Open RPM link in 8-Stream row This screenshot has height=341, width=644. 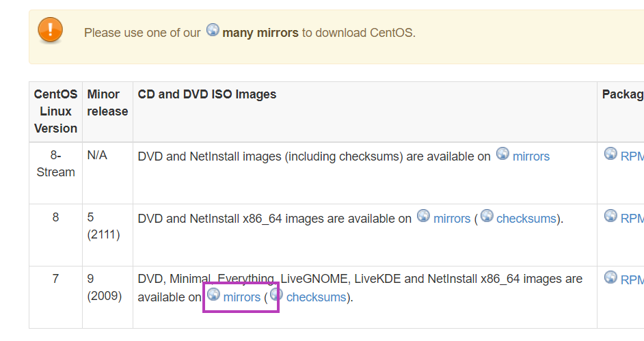[x=632, y=156]
